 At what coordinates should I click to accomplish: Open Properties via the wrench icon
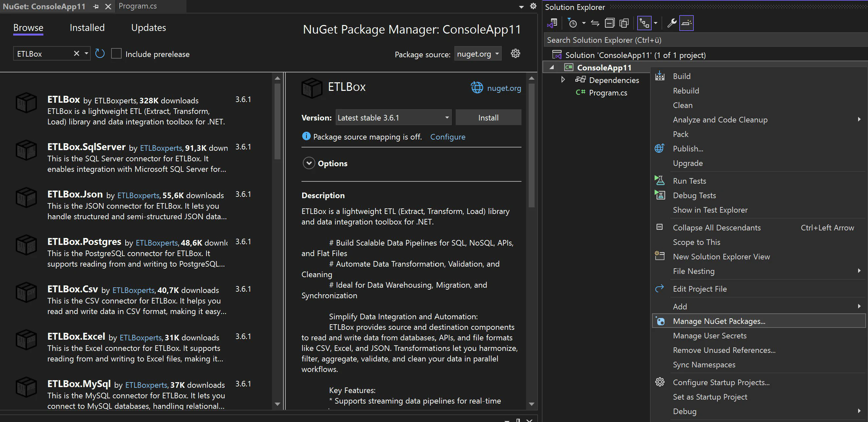tap(672, 23)
